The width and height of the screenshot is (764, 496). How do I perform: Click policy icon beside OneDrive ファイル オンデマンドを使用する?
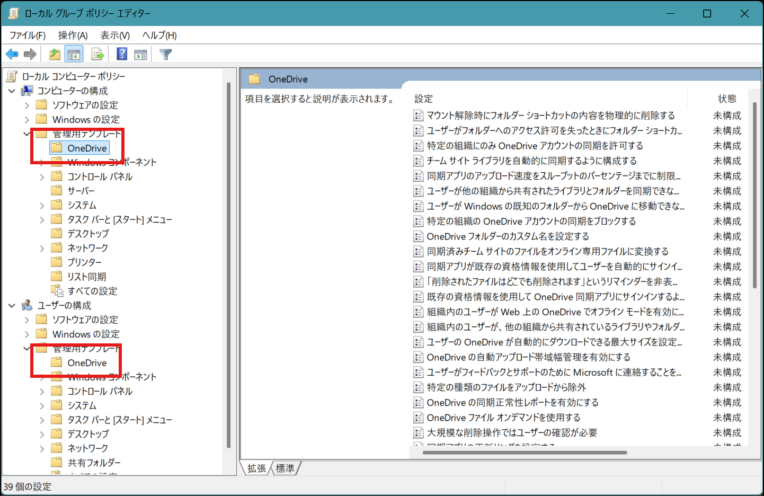[418, 418]
